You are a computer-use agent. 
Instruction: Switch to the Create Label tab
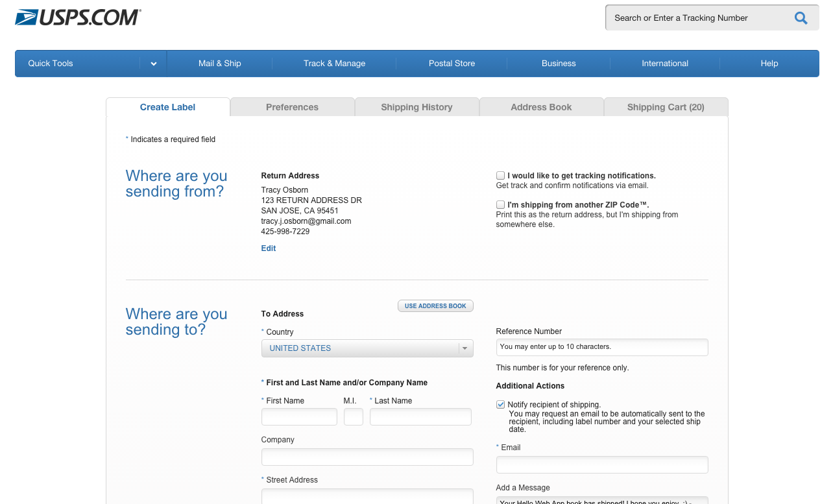[x=167, y=107]
